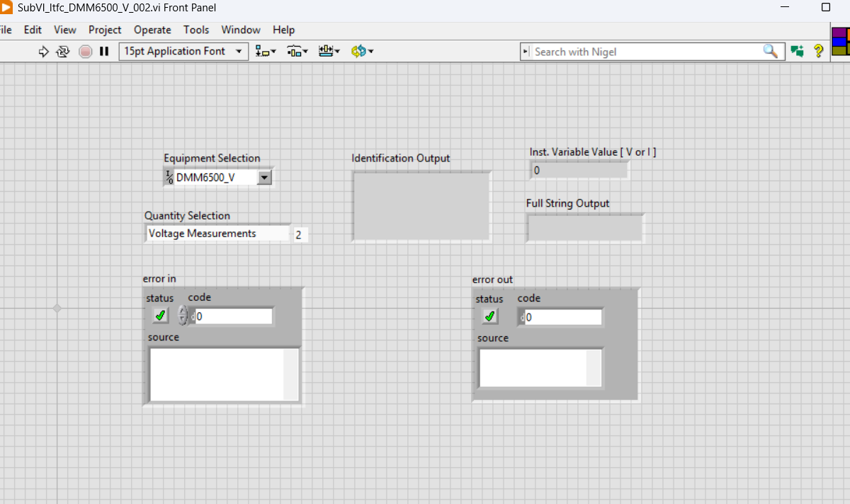Click the error out status checkmark
This screenshot has height=504, width=850.
(489, 316)
